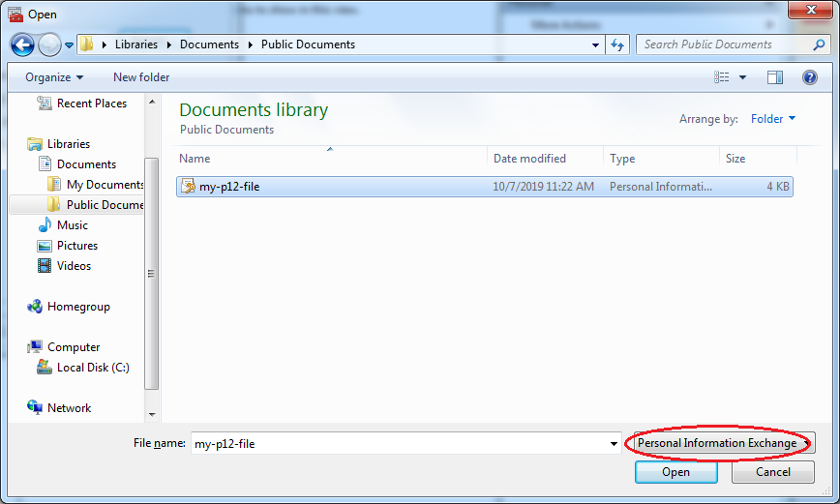The width and height of the screenshot is (840, 504).
Task: Select My Documents folder in tree
Action: coord(105,185)
